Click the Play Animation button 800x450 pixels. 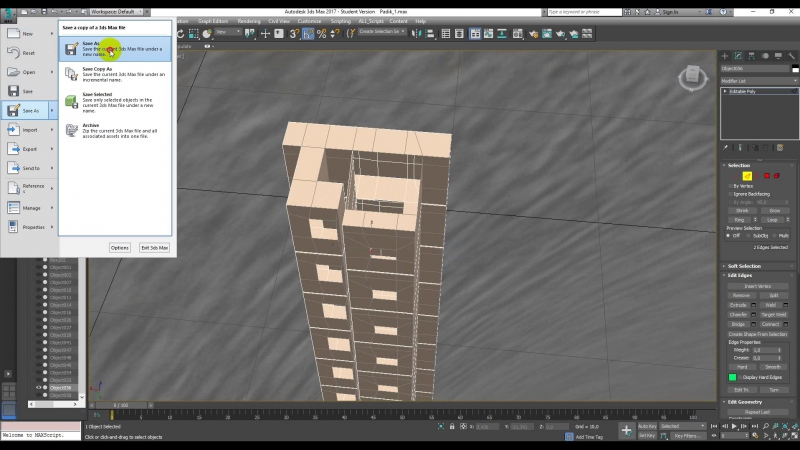coord(734,427)
